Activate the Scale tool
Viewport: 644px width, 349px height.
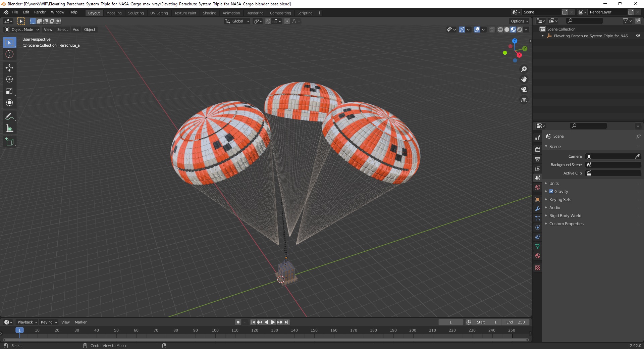point(9,91)
